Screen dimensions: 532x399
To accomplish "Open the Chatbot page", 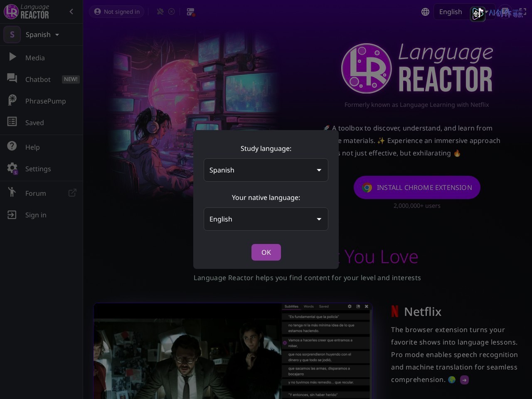I will [x=42, y=79].
